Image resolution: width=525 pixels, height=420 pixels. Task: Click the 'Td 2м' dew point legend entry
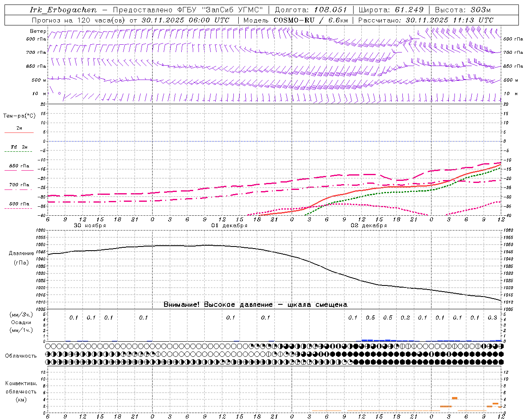(x=19, y=147)
